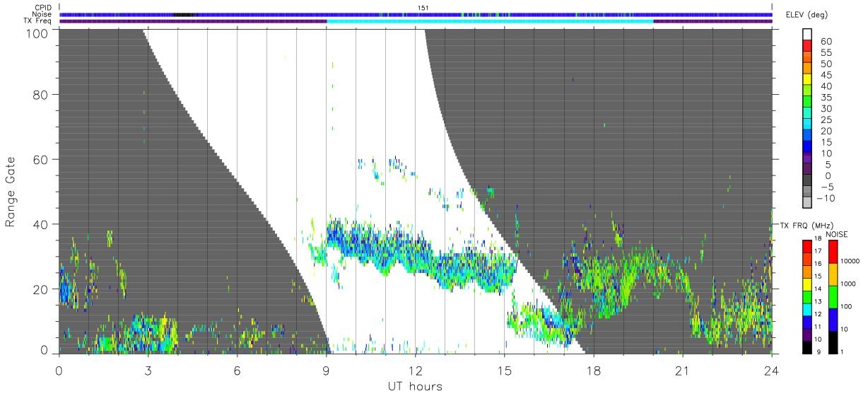Image resolution: width=868 pixels, height=401 pixels.
Task: Click the ELEV colorbar value 60
Action: point(826,42)
